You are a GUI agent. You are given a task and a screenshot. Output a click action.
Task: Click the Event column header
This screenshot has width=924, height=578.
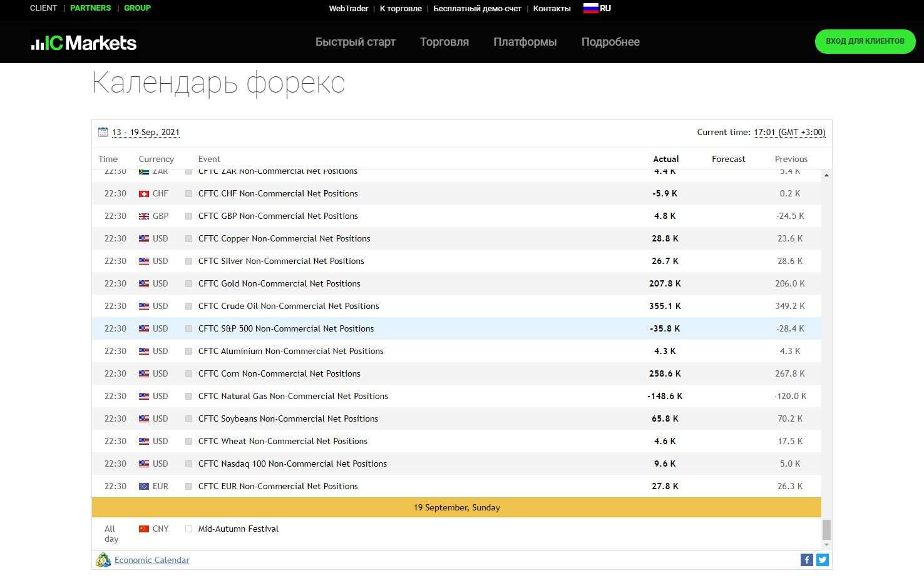[209, 159]
